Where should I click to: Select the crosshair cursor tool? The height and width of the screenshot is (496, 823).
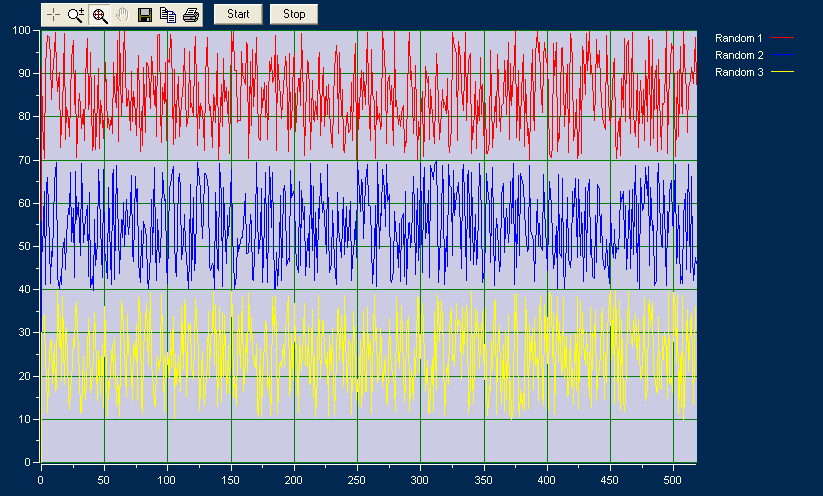53,15
